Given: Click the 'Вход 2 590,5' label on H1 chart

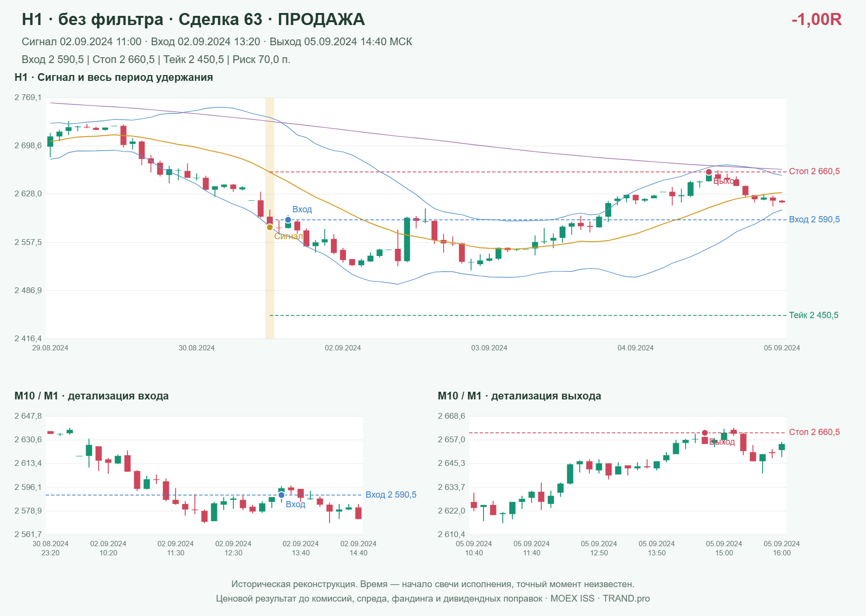Looking at the screenshot, I should (814, 219).
